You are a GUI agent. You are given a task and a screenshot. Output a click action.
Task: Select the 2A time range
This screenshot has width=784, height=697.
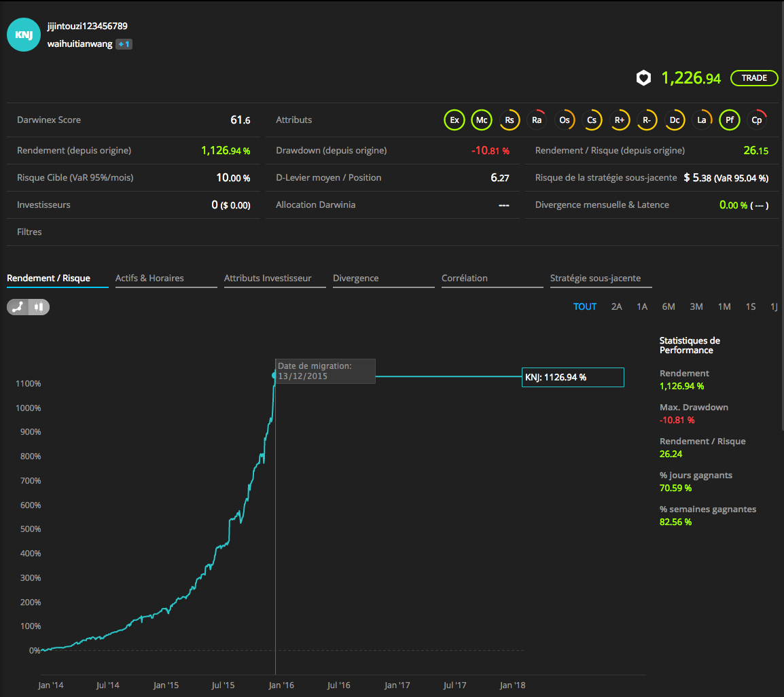(616, 306)
